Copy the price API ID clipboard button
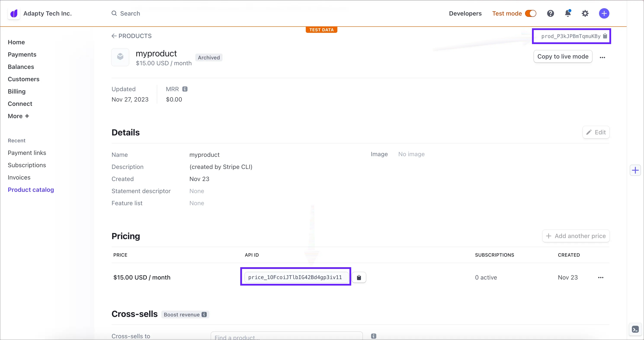Image resolution: width=644 pixels, height=340 pixels. coord(359,278)
